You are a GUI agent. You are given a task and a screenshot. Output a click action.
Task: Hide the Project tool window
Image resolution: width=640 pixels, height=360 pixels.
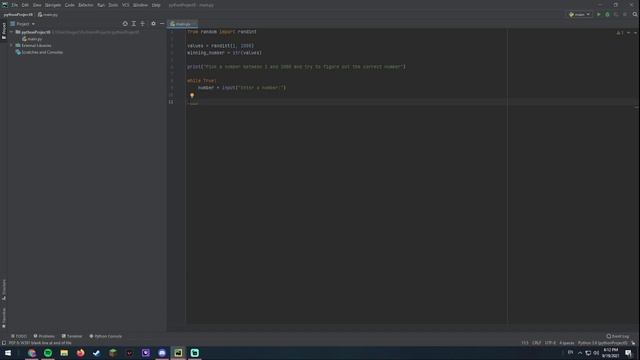[162, 24]
